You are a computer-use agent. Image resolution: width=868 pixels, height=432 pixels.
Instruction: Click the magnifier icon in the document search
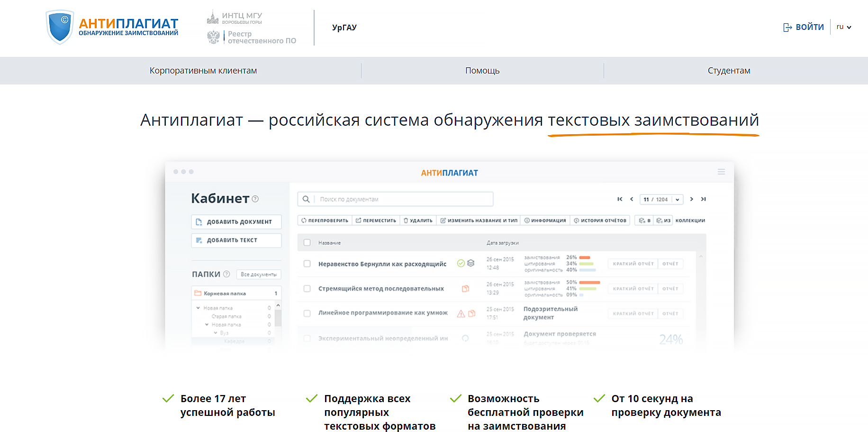pos(306,199)
